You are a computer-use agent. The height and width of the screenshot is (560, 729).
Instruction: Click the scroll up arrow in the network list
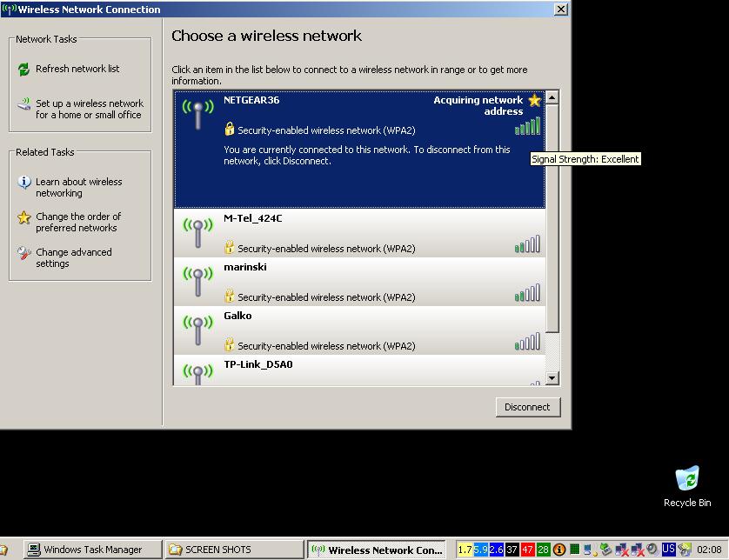(552, 97)
